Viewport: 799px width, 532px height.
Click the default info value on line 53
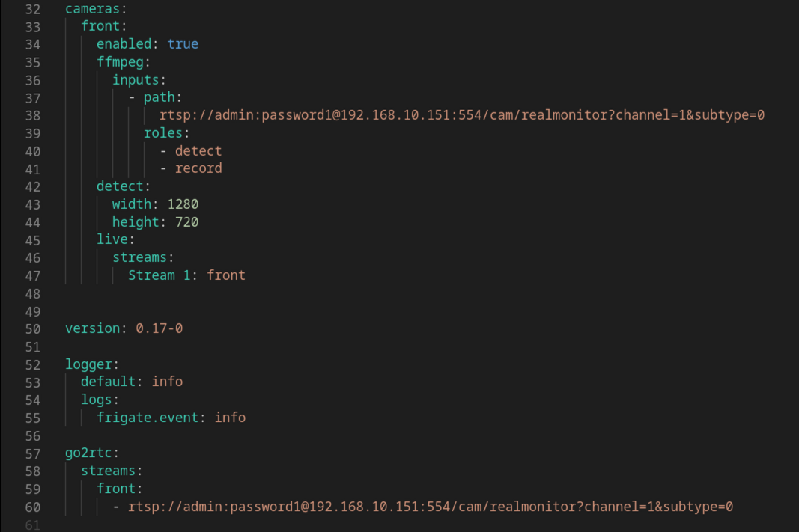click(x=167, y=382)
